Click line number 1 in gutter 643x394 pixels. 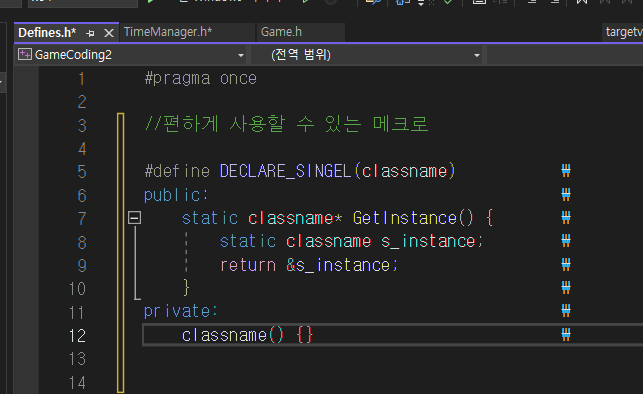pos(82,79)
